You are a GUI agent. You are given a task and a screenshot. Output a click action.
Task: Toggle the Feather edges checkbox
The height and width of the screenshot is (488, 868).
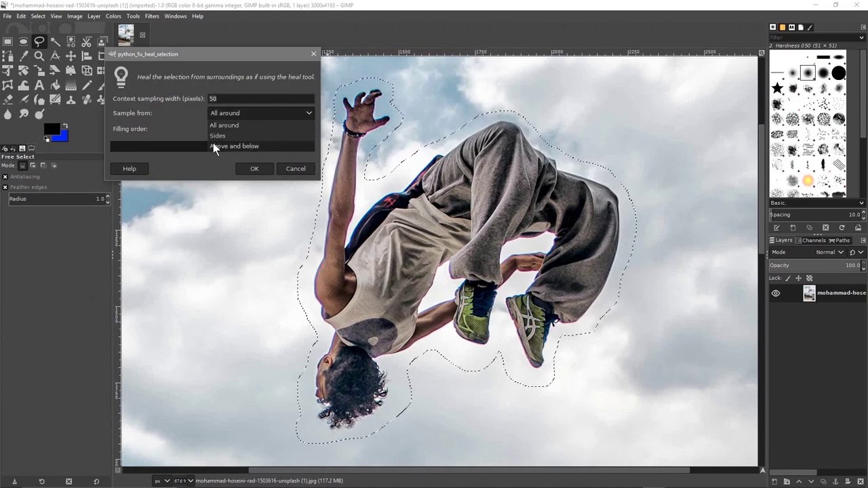coord(5,187)
